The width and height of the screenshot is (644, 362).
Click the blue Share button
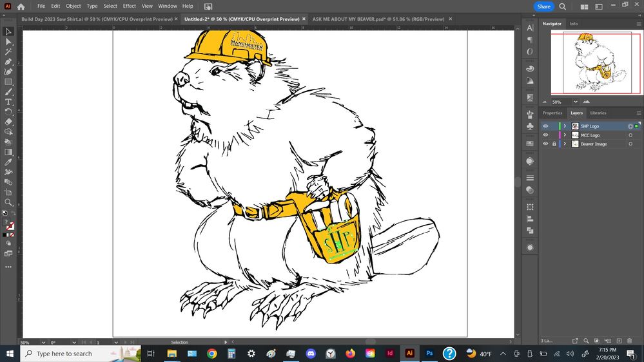(x=544, y=6)
